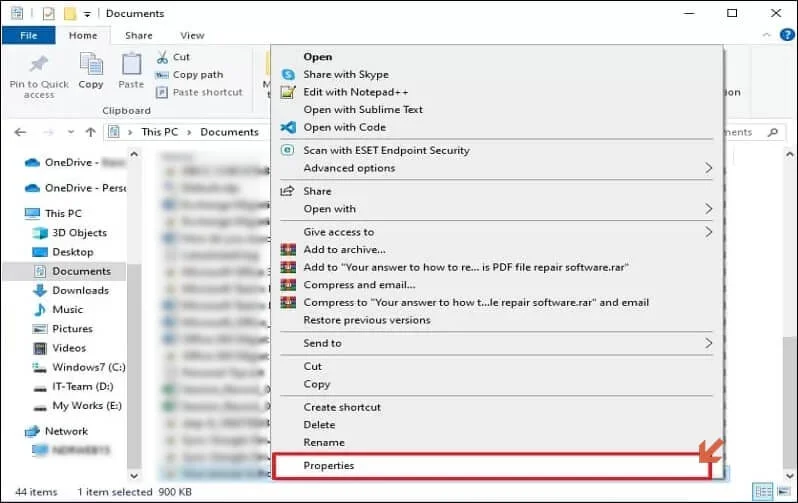Select Windows7 (C:) drive

pos(89,367)
